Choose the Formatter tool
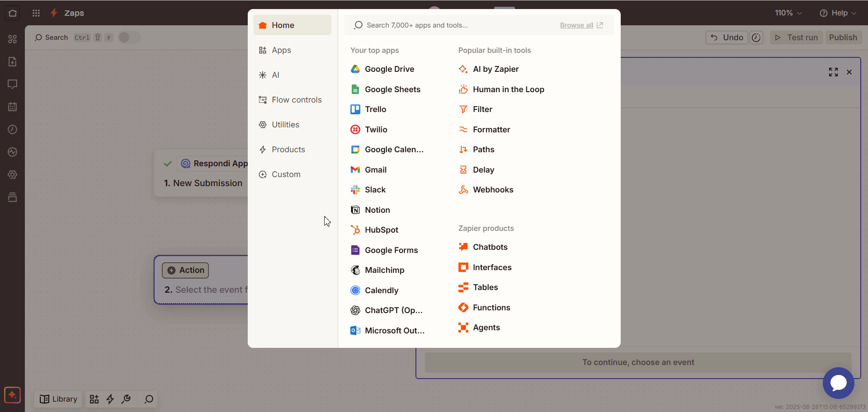This screenshot has height=412, width=868. coord(484,130)
